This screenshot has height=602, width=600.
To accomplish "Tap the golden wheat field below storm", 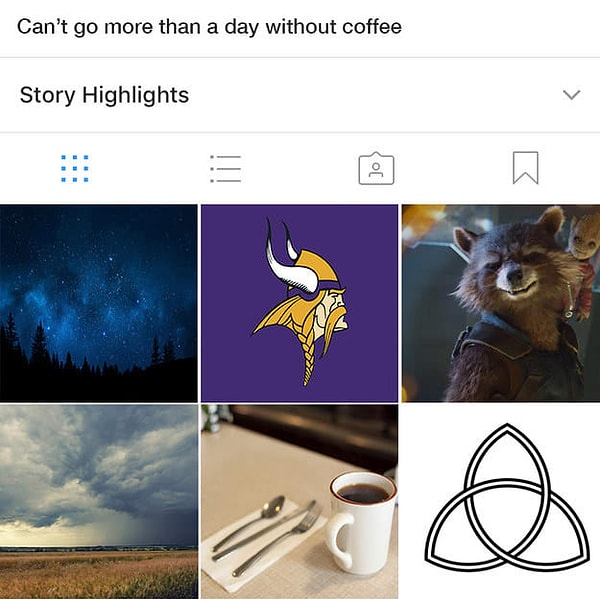I will tap(99, 574).
